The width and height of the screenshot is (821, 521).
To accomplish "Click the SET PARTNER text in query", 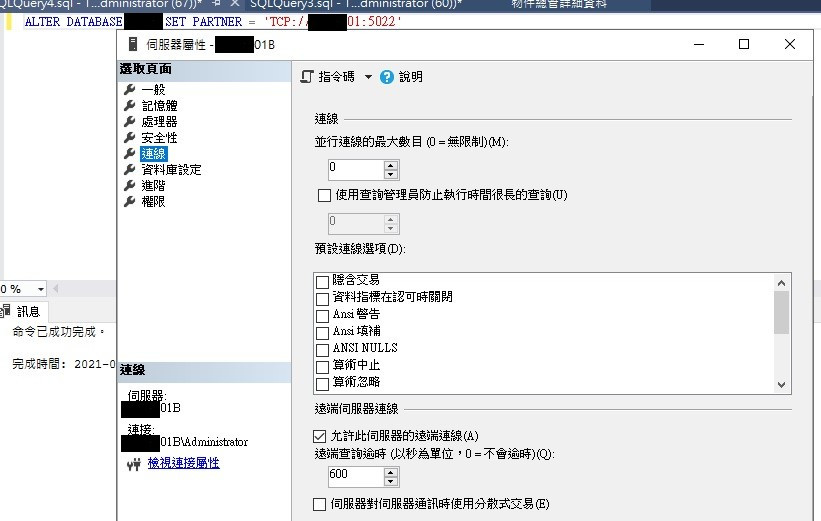I will click(204, 22).
